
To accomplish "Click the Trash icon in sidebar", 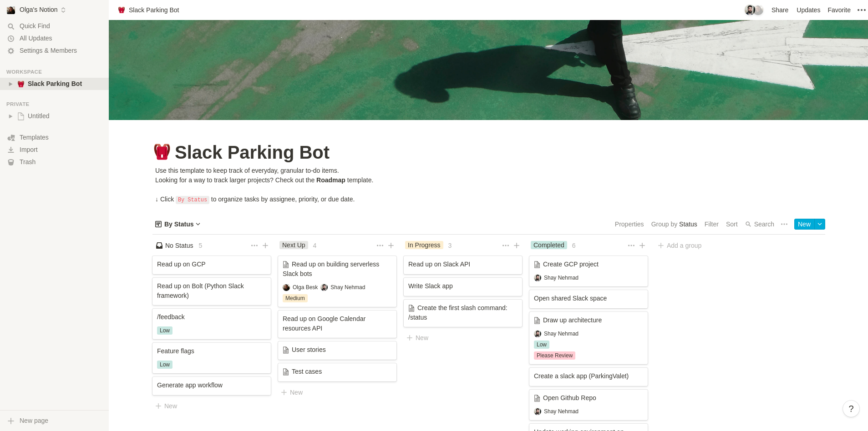I will click(x=11, y=162).
